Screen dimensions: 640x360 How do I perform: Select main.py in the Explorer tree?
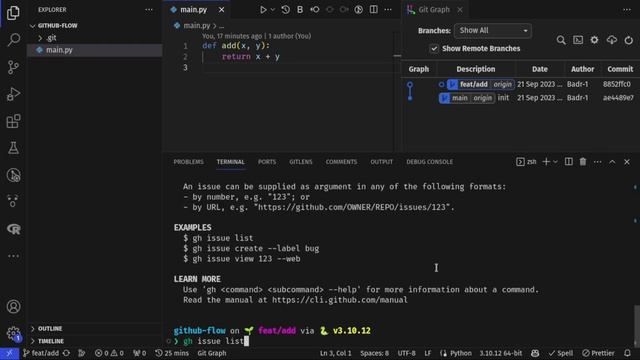(94, 50)
